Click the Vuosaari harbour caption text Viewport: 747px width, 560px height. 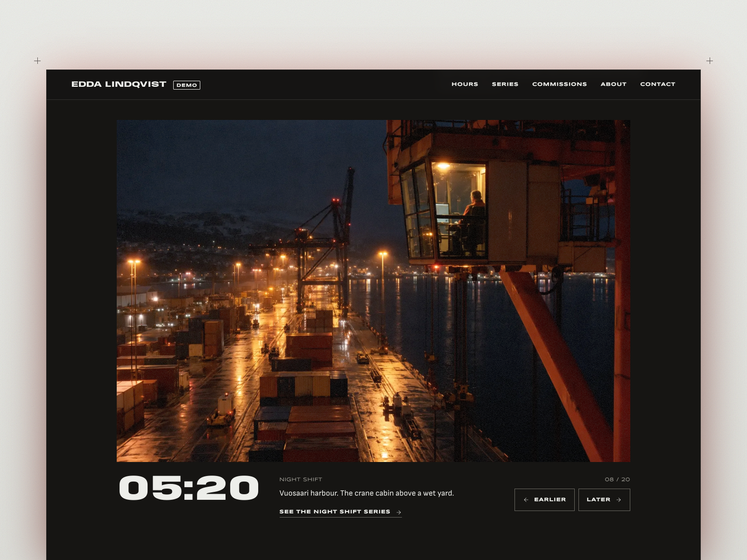(x=366, y=493)
